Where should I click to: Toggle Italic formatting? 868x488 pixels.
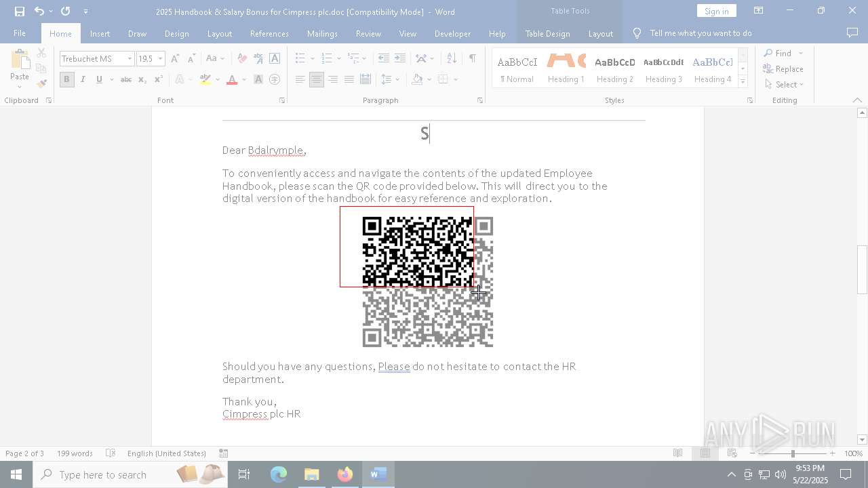pyautogui.click(x=83, y=79)
